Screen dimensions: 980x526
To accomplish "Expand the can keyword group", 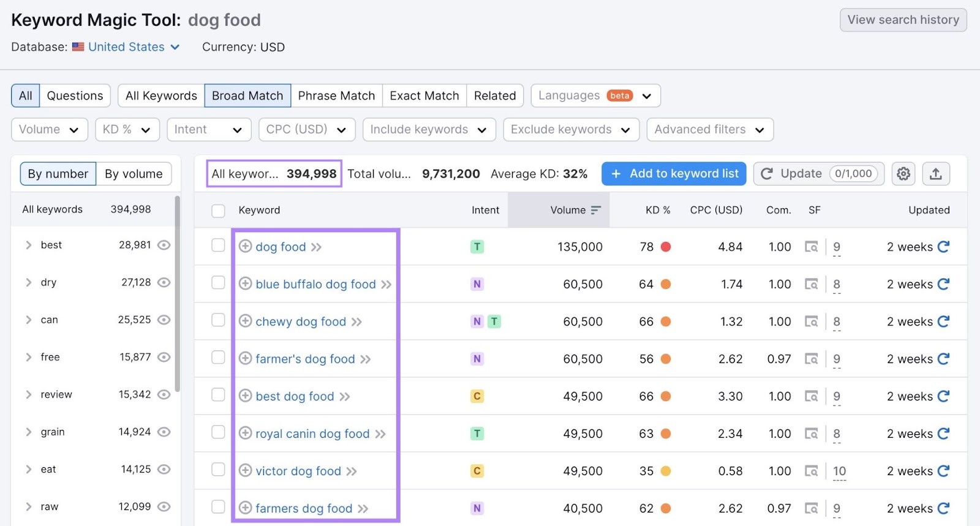I will (x=28, y=320).
